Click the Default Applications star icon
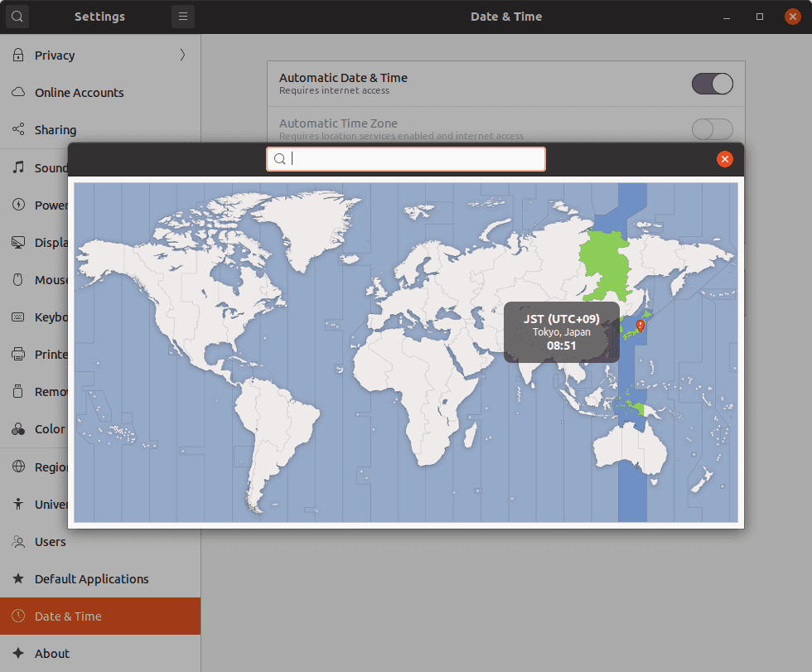 point(17,579)
